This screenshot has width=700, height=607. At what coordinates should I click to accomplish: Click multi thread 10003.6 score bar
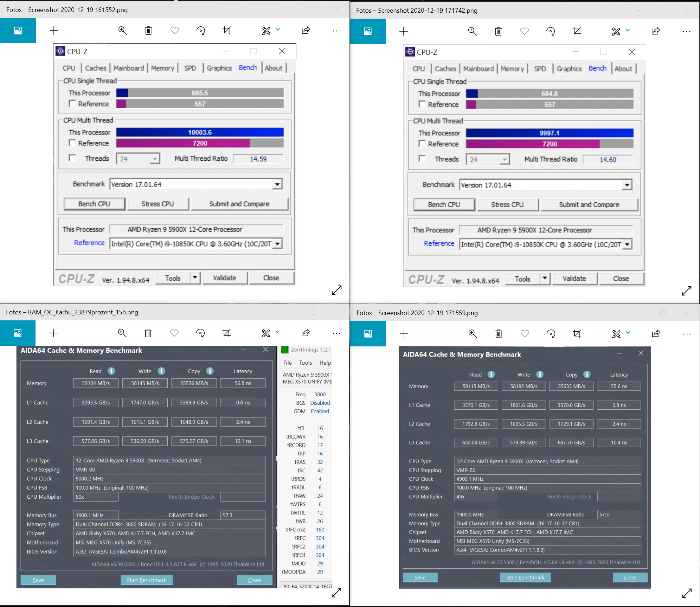coord(200,132)
